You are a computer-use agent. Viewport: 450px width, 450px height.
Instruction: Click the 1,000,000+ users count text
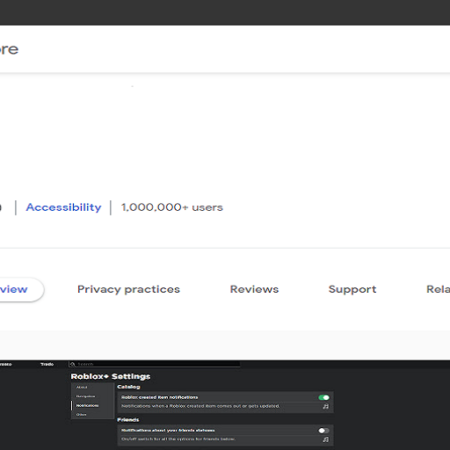[x=172, y=207]
